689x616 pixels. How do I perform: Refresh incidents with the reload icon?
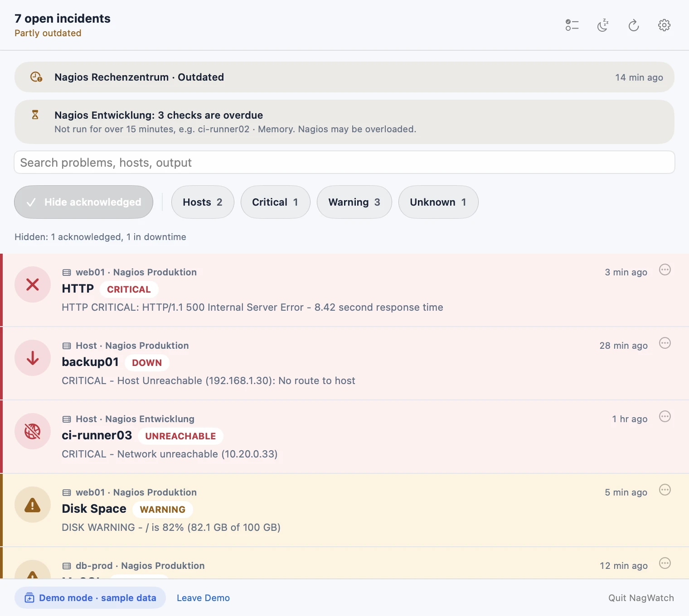point(634,25)
